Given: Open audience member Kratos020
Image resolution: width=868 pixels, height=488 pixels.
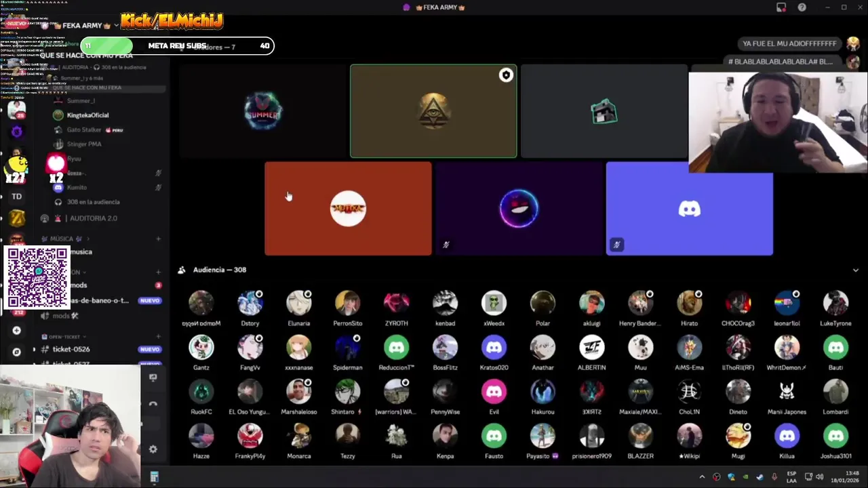Looking at the screenshot, I should 494,352.
